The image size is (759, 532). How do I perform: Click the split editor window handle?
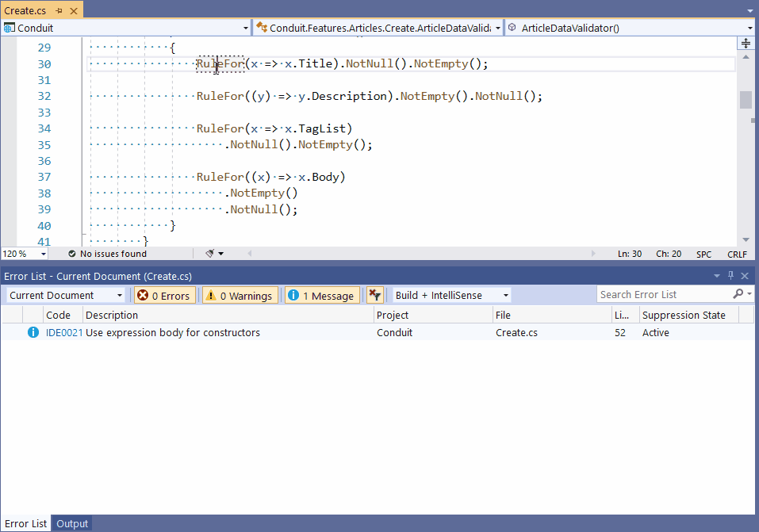746,43
